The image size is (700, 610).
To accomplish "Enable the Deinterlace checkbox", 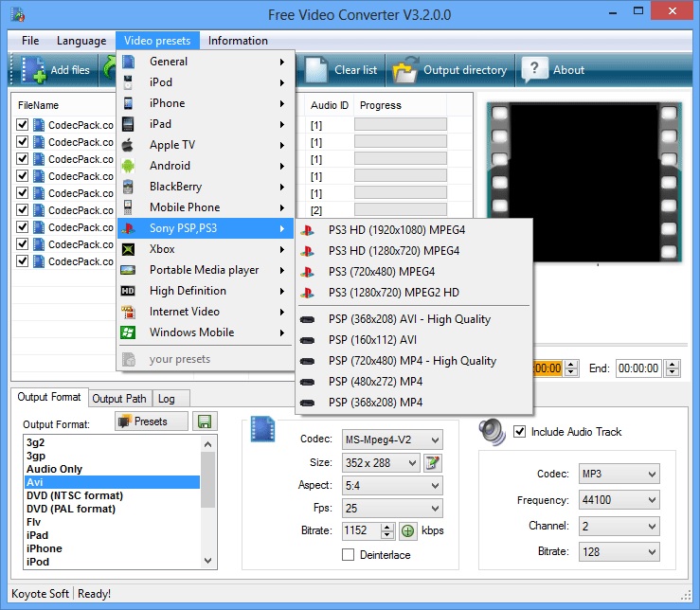I will coord(348,555).
